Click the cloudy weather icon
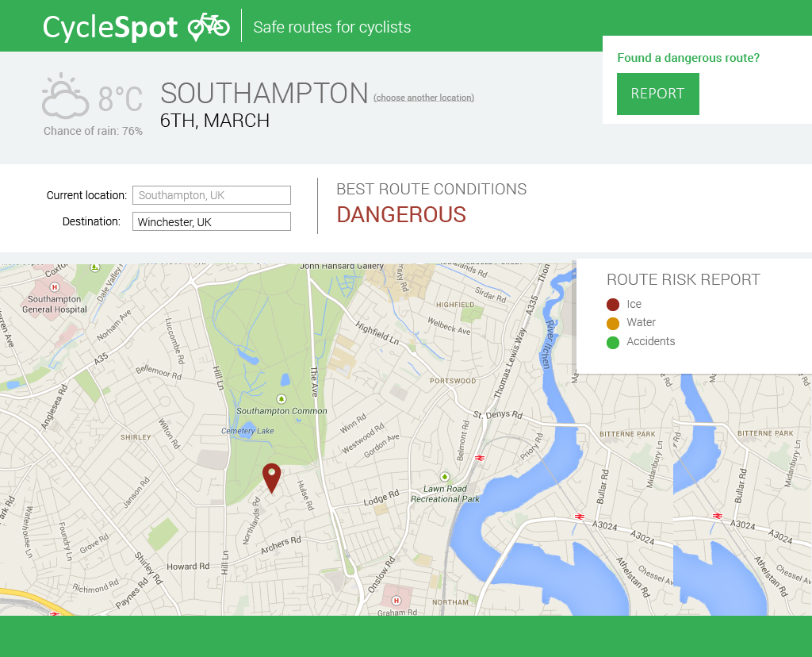The height and width of the screenshot is (657, 812). pos(65,97)
